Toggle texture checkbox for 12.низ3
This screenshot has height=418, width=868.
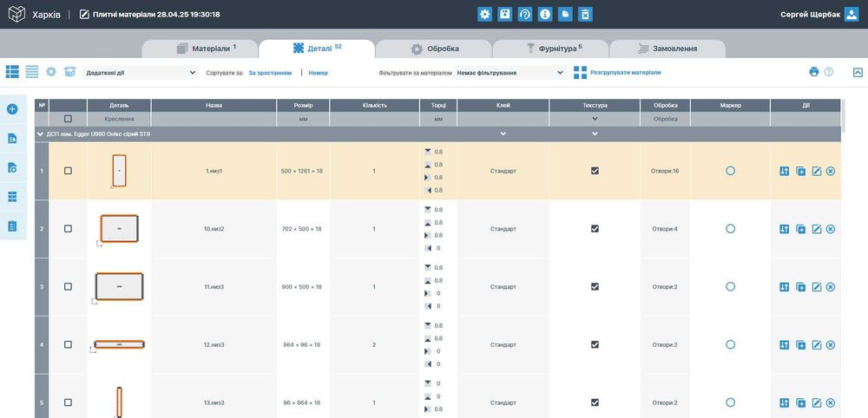tap(595, 344)
